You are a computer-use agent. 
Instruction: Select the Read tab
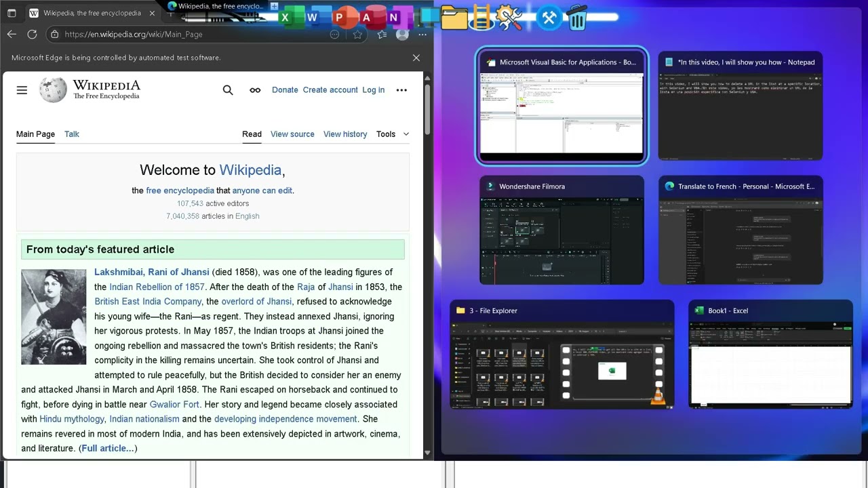coord(252,134)
